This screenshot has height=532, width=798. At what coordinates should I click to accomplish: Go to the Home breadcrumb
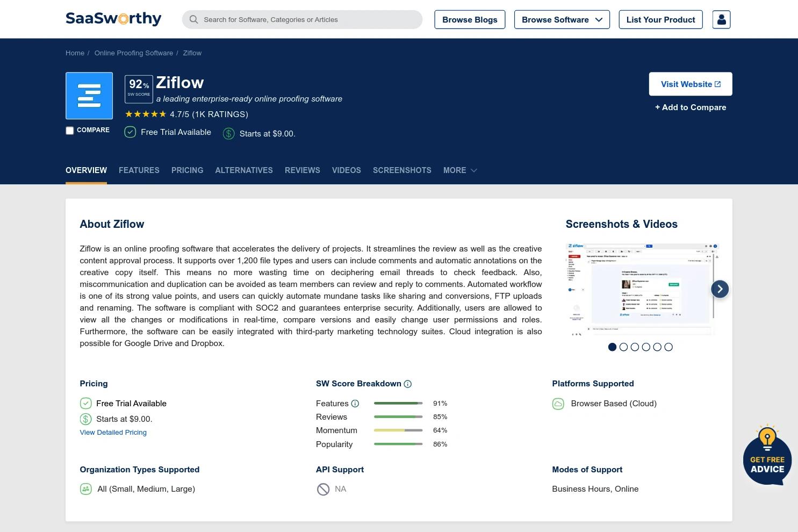[x=75, y=53]
